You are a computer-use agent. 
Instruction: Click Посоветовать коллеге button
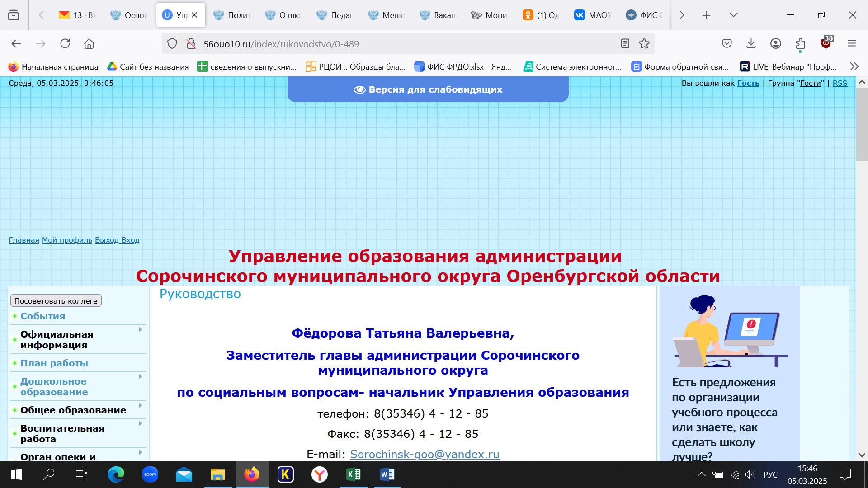tap(56, 300)
